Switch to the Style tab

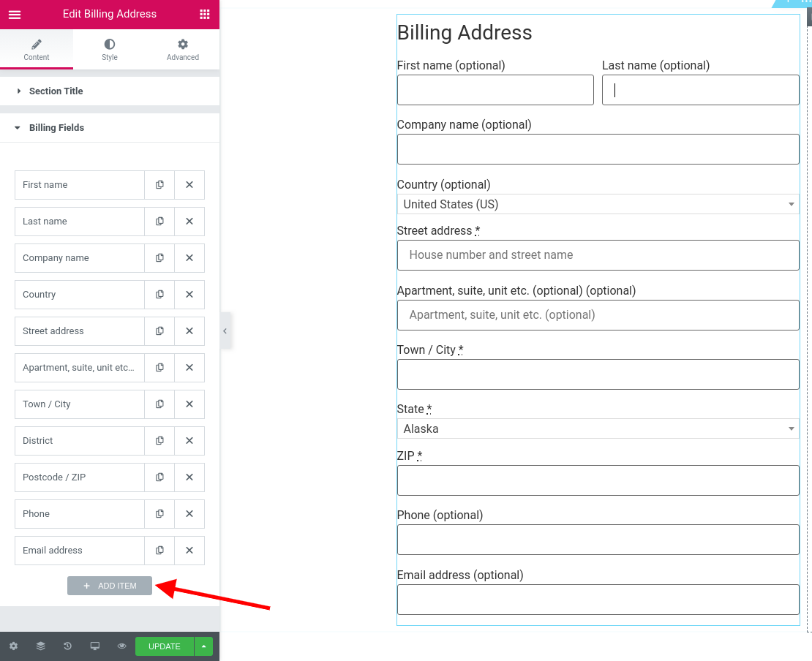(110, 50)
